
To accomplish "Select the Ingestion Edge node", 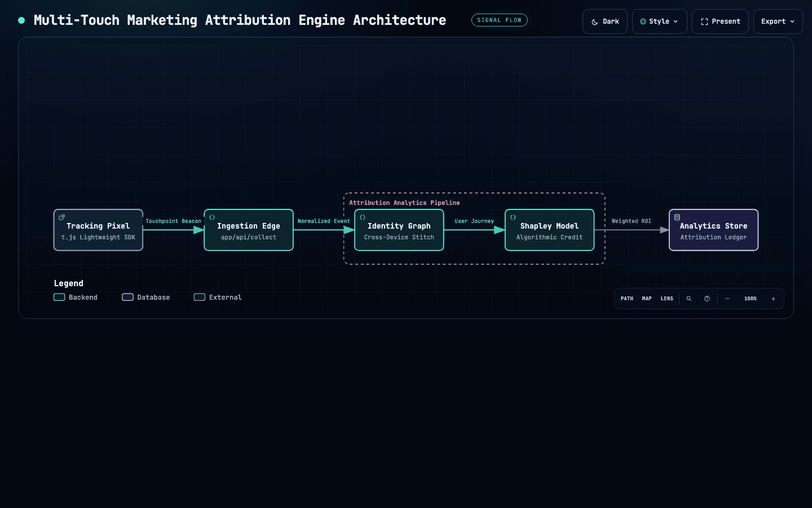I will tap(249, 230).
